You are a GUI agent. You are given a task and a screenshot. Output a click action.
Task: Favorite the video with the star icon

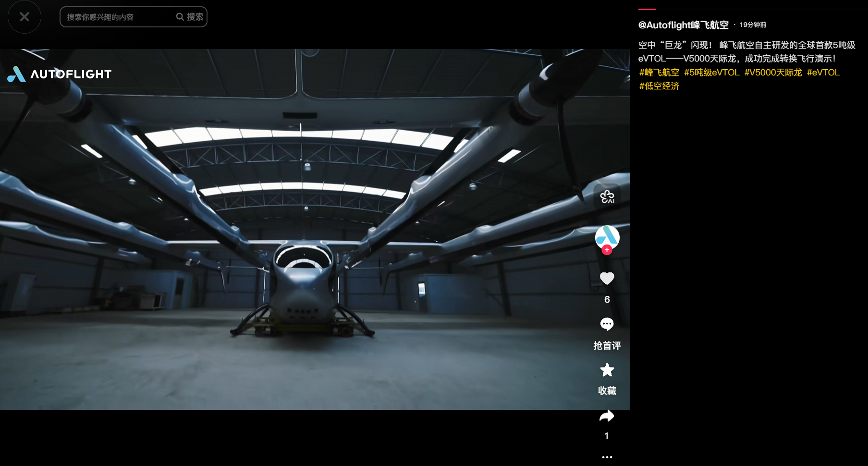[x=607, y=370]
